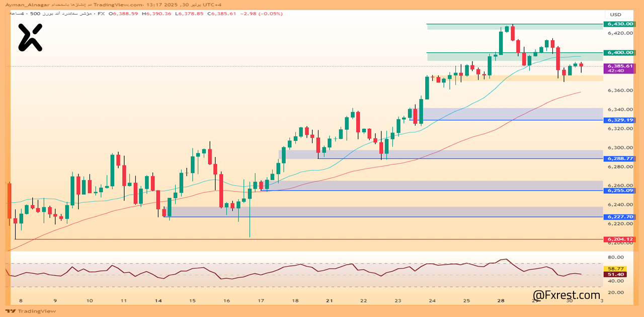Click the close price C6,385.61 in header

(221, 14)
